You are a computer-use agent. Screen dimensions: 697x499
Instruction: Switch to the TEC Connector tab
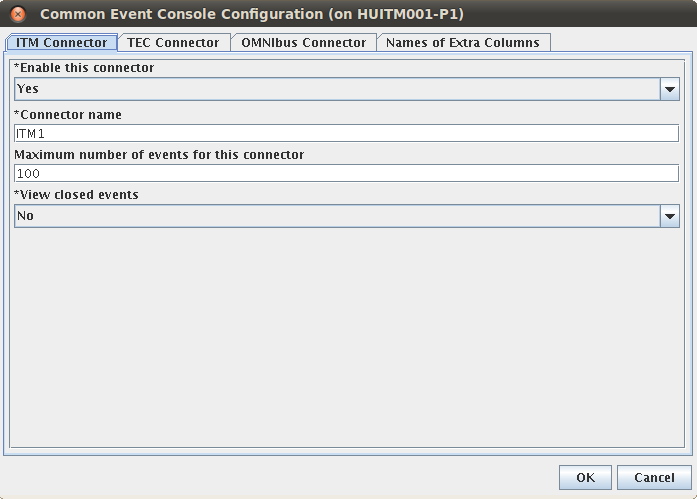tap(174, 43)
